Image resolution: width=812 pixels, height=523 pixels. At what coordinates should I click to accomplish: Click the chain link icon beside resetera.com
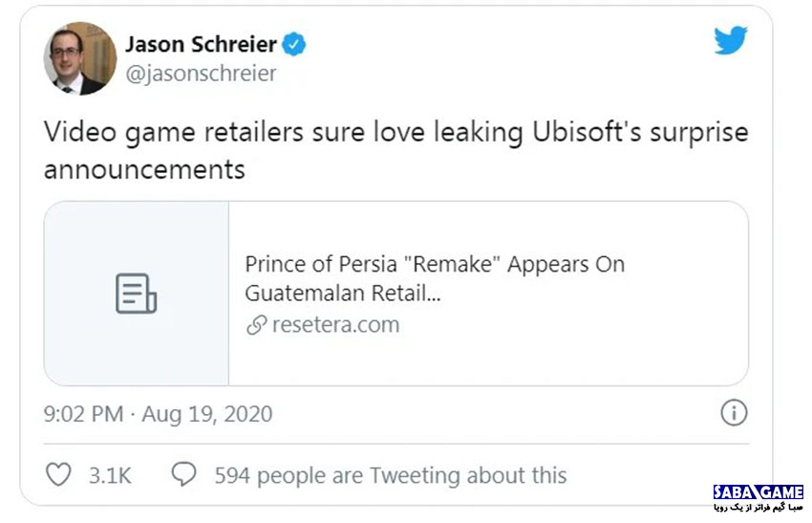tap(256, 325)
